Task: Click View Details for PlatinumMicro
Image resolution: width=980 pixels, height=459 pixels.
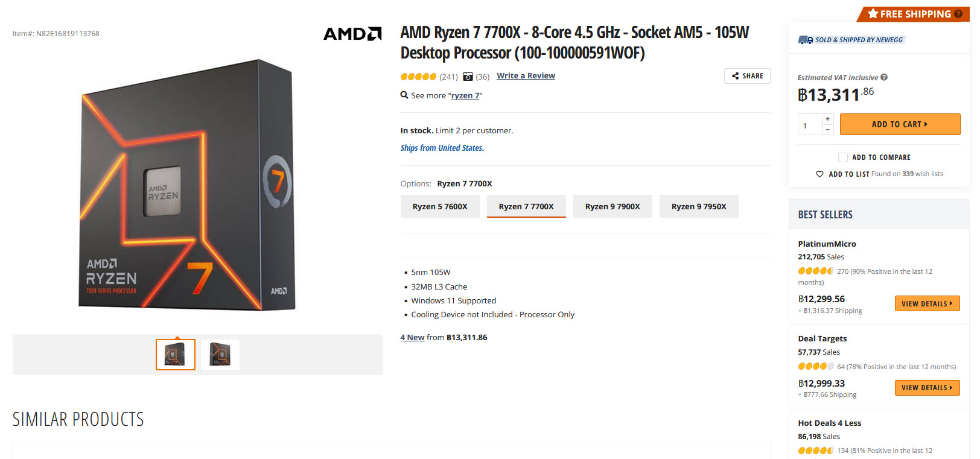Action: point(927,303)
